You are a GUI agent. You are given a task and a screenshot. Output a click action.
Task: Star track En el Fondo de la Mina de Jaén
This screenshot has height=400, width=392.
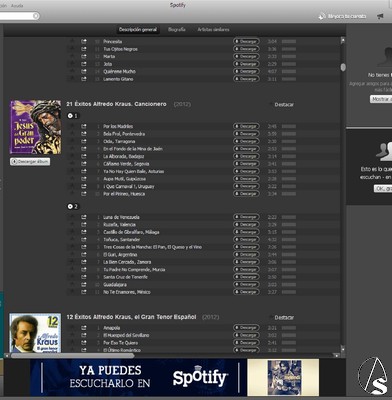point(72,149)
